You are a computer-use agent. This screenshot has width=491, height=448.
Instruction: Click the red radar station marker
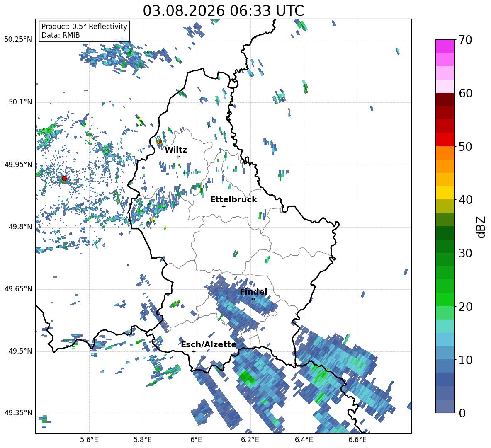click(64, 179)
